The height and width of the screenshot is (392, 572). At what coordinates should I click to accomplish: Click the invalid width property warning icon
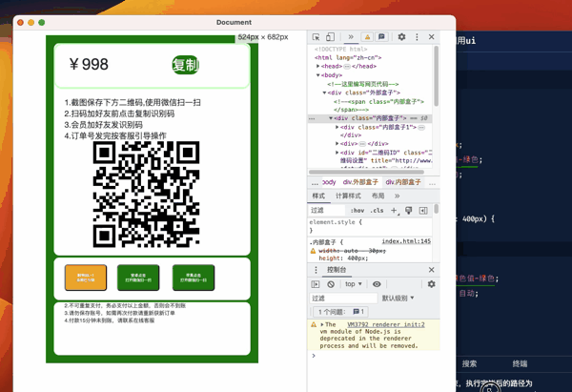[313, 251]
